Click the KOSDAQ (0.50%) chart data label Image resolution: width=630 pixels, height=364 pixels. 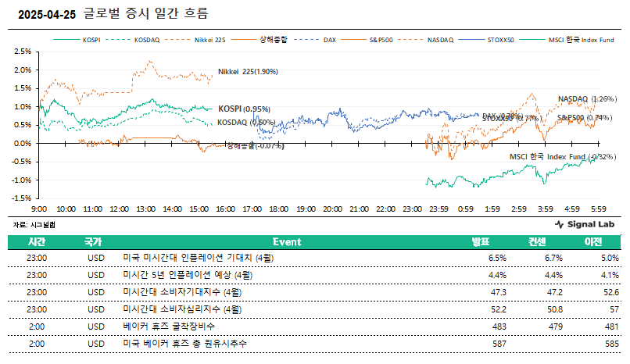(x=246, y=123)
